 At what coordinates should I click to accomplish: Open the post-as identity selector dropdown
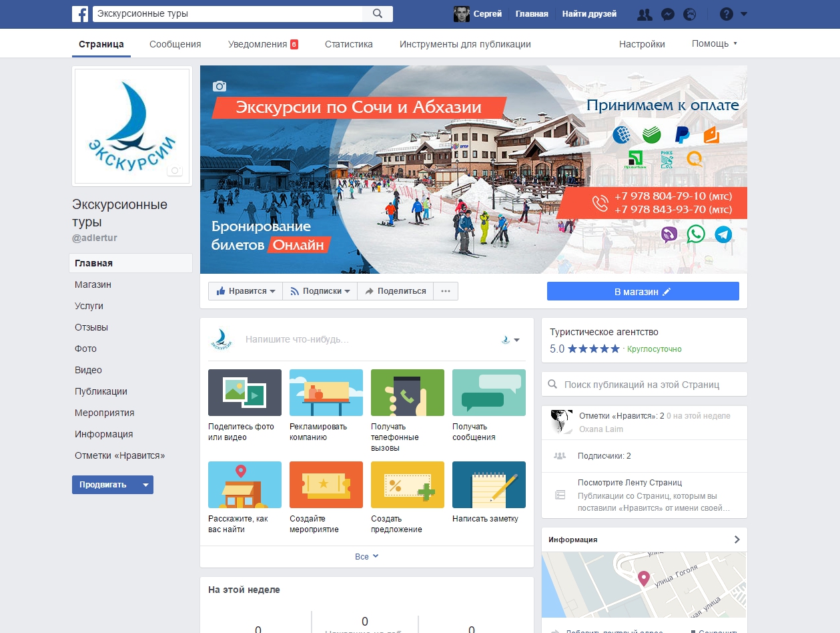510,340
